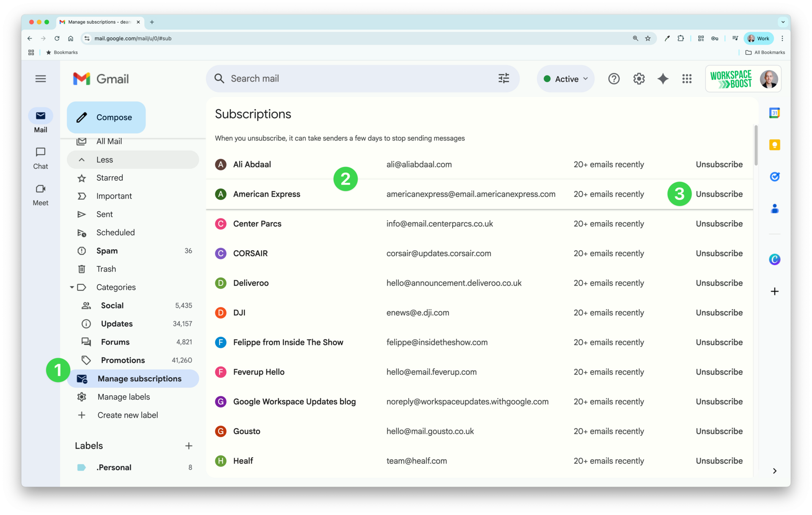Viewport: 812px width, 515px height.
Task: Open the Google apps launcher grid
Action: coord(687,79)
